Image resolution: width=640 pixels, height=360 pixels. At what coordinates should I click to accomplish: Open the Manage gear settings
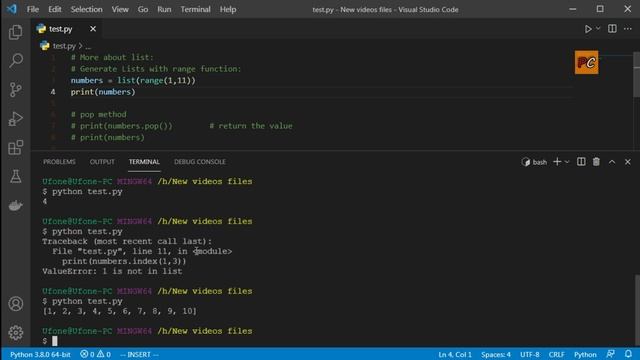pyautogui.click(x=16, y=333)
